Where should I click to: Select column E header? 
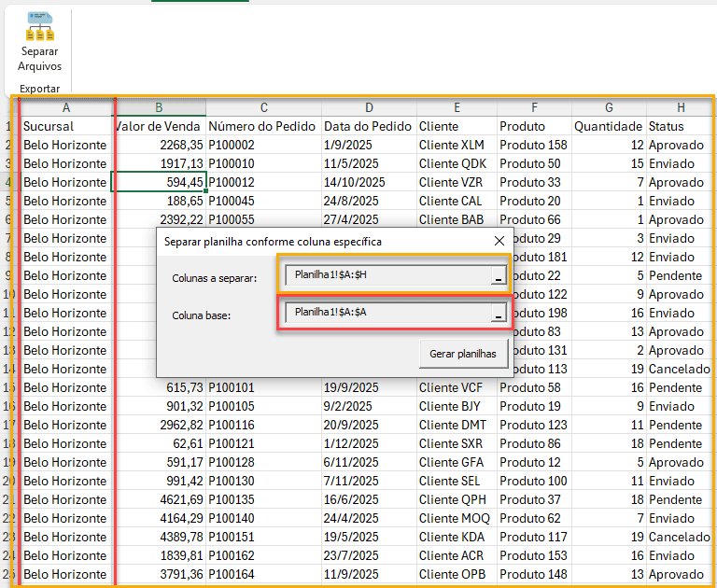(x=457, y=107)
